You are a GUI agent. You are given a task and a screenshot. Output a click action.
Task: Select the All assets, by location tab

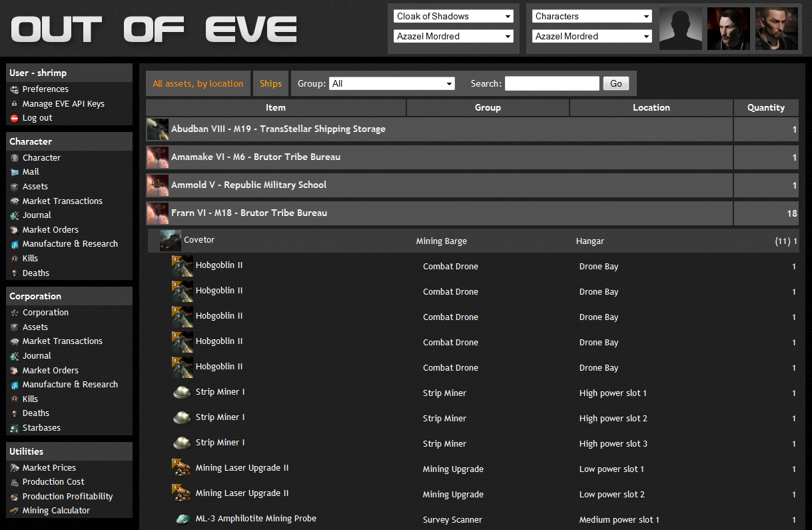point(198,83)
